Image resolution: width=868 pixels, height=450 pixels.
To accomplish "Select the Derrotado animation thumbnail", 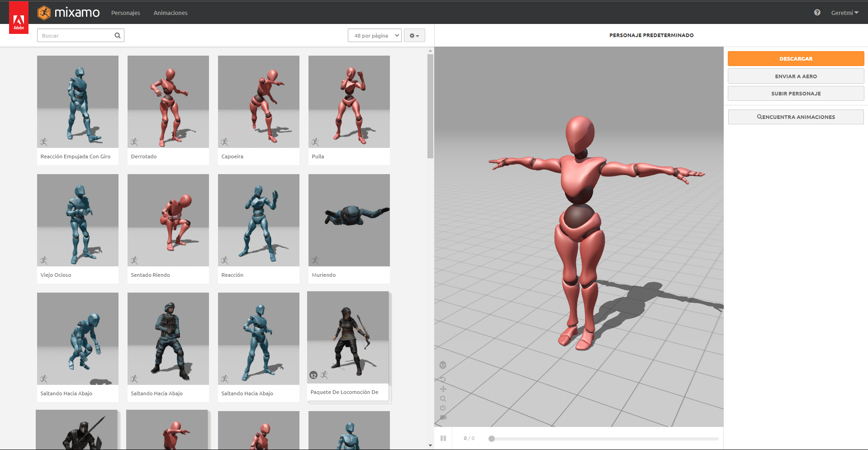I will point(168,102).
